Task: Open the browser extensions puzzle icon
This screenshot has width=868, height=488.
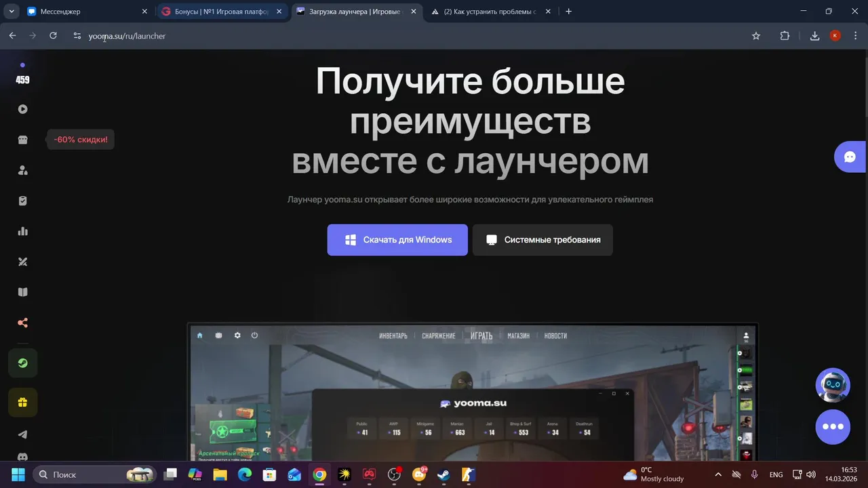Action: click(x=785, y=36)
